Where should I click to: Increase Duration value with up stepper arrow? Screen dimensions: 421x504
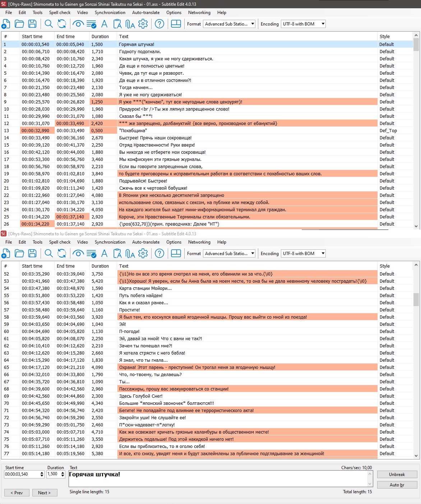click(x=63, y=473)
